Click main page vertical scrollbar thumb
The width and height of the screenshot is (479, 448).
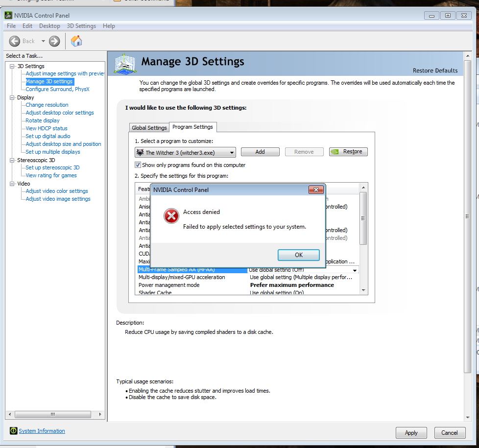[x=467, y=216]
